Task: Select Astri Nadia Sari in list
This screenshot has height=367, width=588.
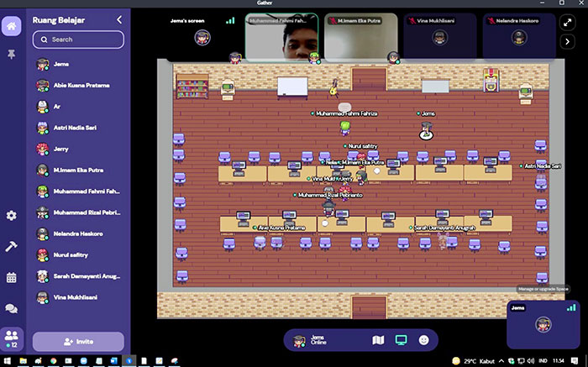Action: tap(78, 128)
